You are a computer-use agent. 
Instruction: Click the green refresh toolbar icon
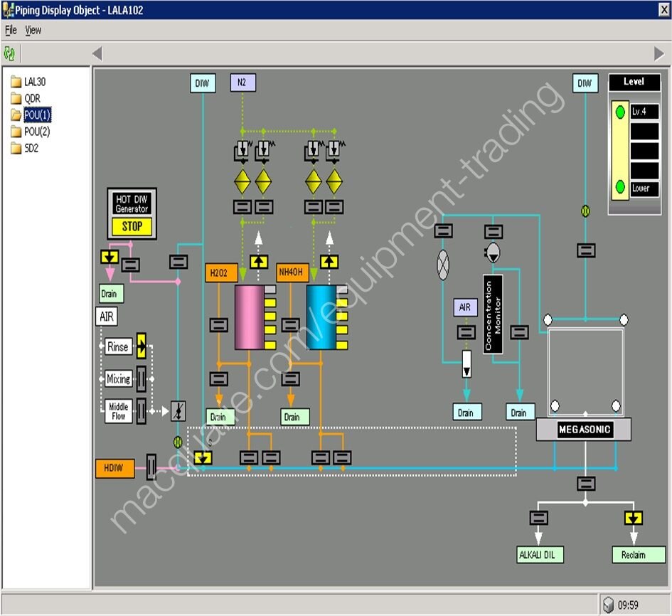[x=9, y=53]
